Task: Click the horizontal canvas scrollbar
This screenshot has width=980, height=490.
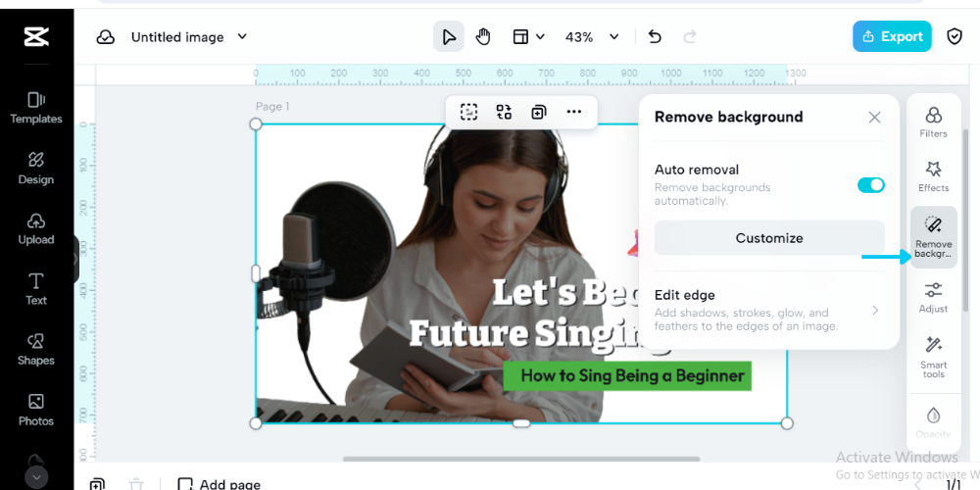Action: click(521, 459)
